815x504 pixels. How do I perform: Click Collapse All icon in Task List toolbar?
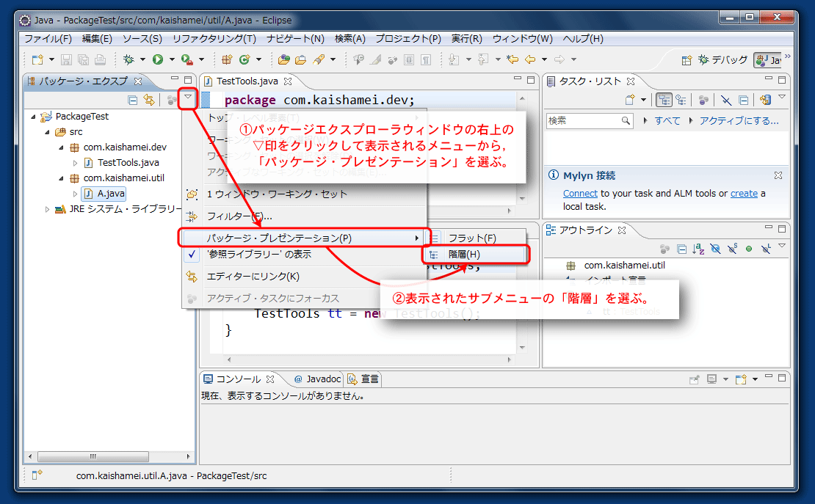(744, 101)
